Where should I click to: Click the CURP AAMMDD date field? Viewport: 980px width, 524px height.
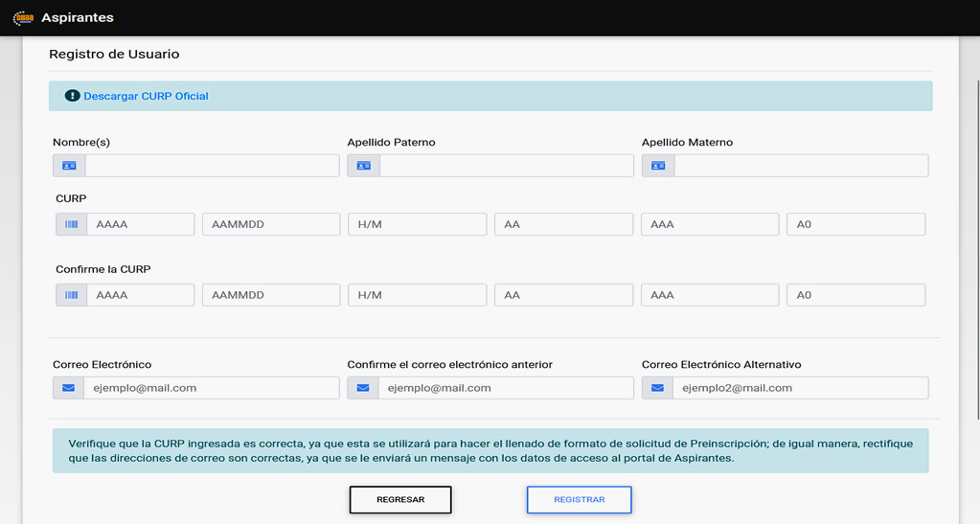[x=271, y=224]
